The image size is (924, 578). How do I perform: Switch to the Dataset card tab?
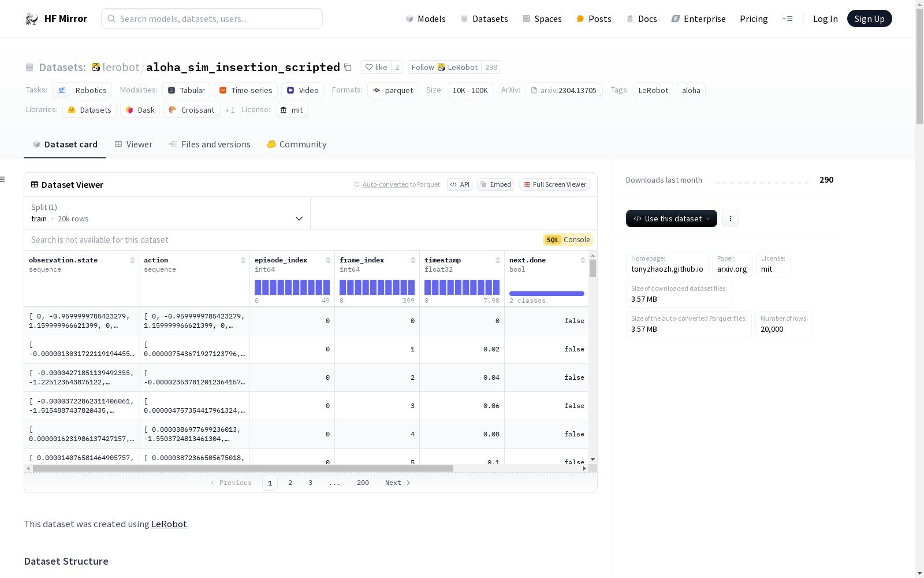65,144
